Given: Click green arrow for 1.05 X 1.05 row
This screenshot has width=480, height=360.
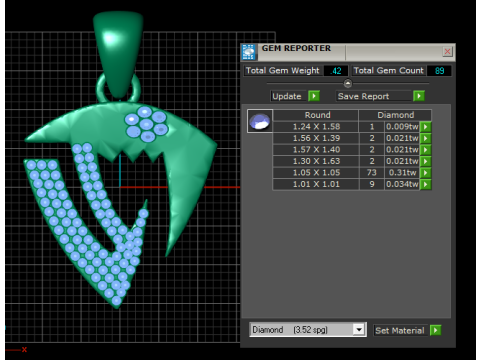Looking at the screenshot, I should coord(425,173).
